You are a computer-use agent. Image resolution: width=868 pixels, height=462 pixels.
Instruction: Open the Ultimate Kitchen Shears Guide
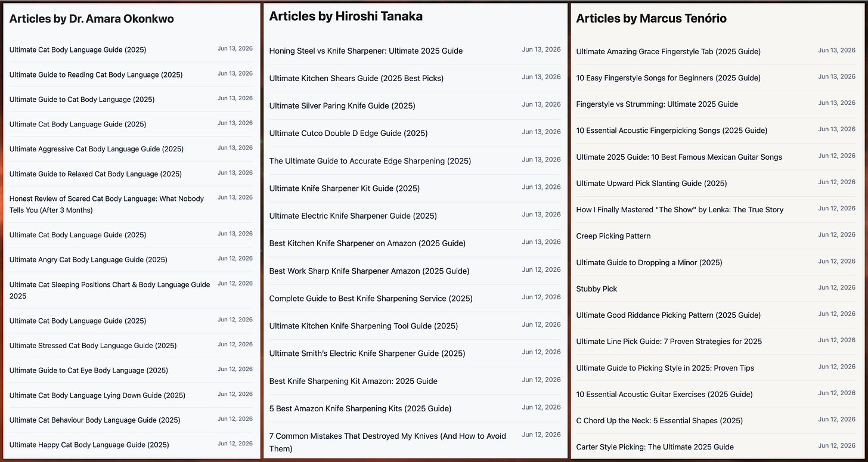click(x=356, y=78)
